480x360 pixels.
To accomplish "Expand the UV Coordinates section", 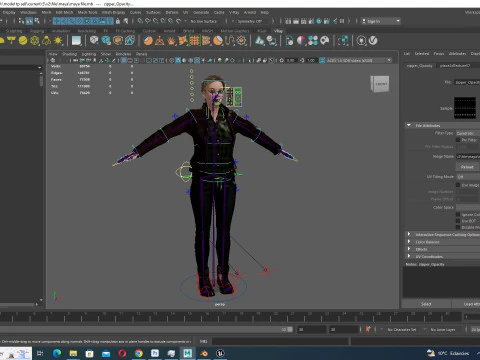I will (409, 256).
